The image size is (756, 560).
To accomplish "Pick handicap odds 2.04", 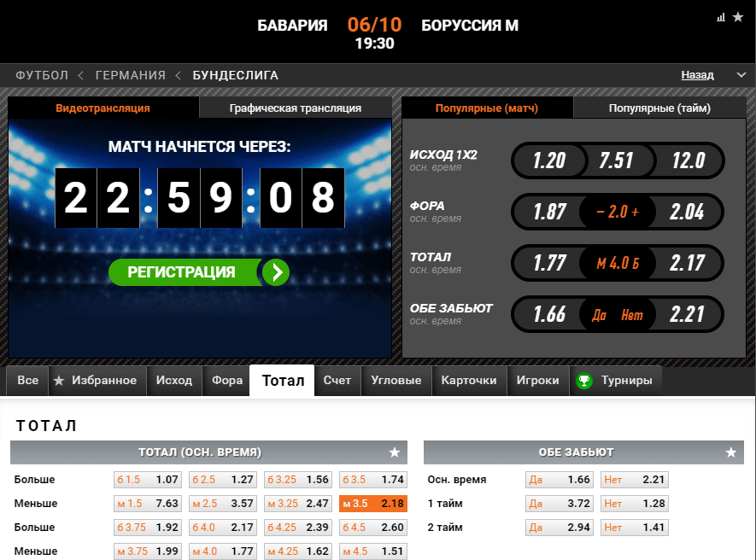I will 687,212.
